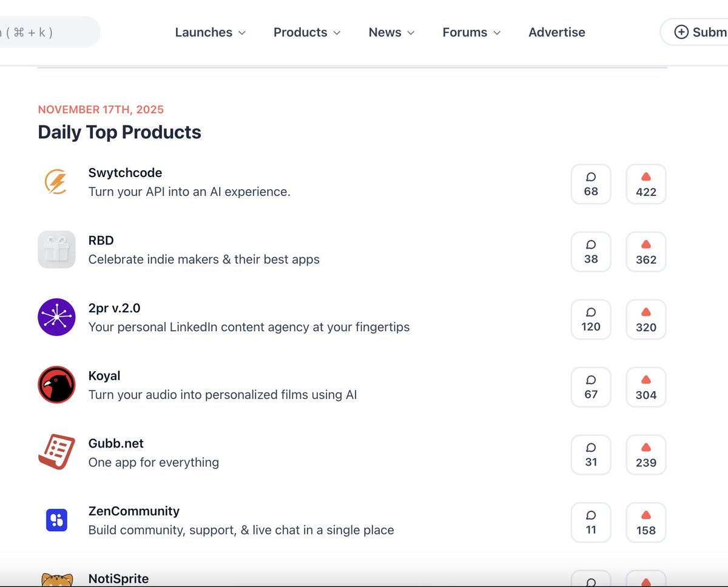This screenshot has height=587, width=728.
Task: Open the Koyal product title
Action: [x=104, y=376]
